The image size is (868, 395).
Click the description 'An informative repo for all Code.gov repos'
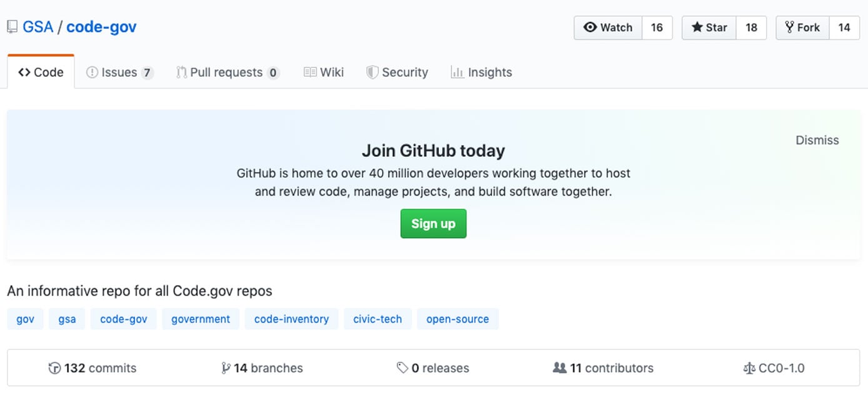coord(139,291)
